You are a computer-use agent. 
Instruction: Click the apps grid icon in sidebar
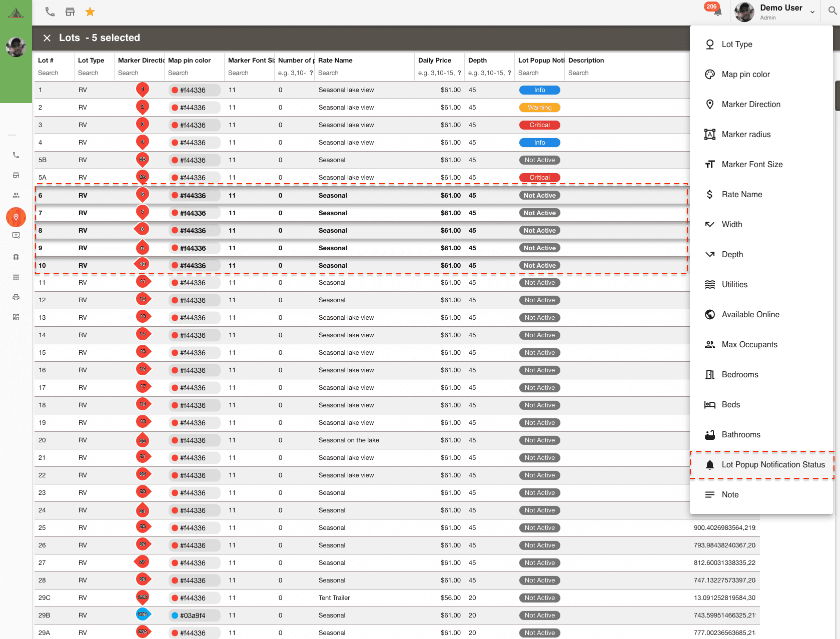tap(16, 277)
